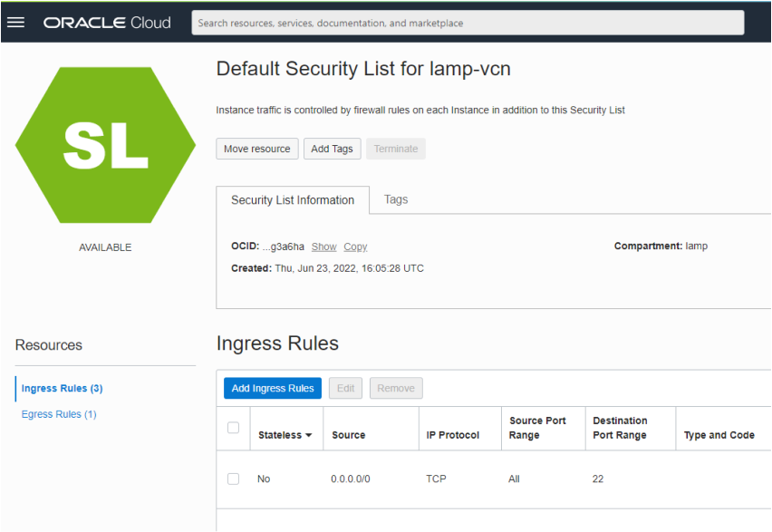Click the search magnifier in the search bar
Viewport: 772px width, 532px height.
pos(203,23)
